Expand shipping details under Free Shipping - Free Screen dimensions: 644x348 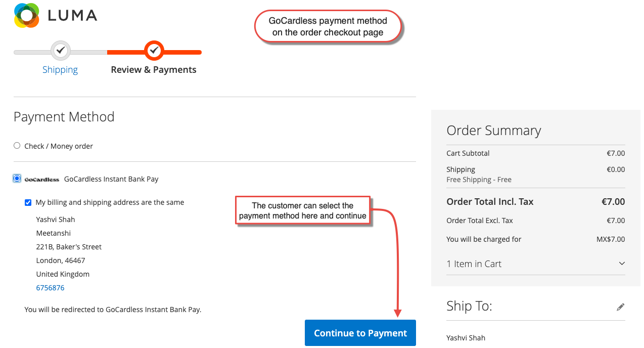478,179
